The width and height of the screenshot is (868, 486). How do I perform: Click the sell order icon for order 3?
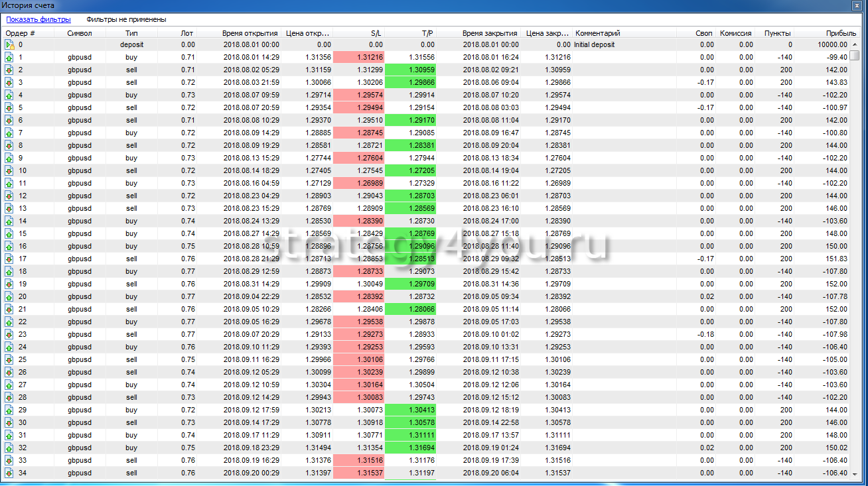point(9,83)
